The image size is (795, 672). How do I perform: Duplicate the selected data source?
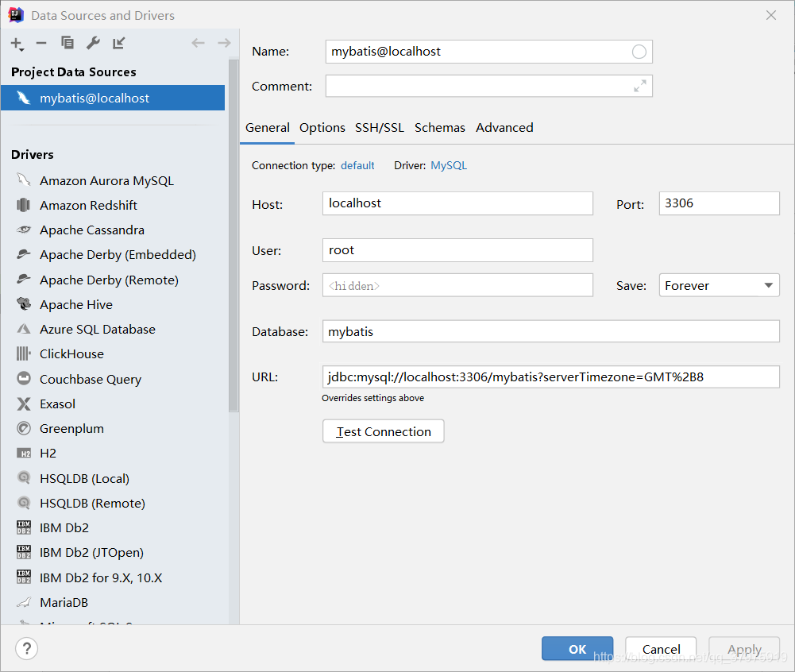68,43
